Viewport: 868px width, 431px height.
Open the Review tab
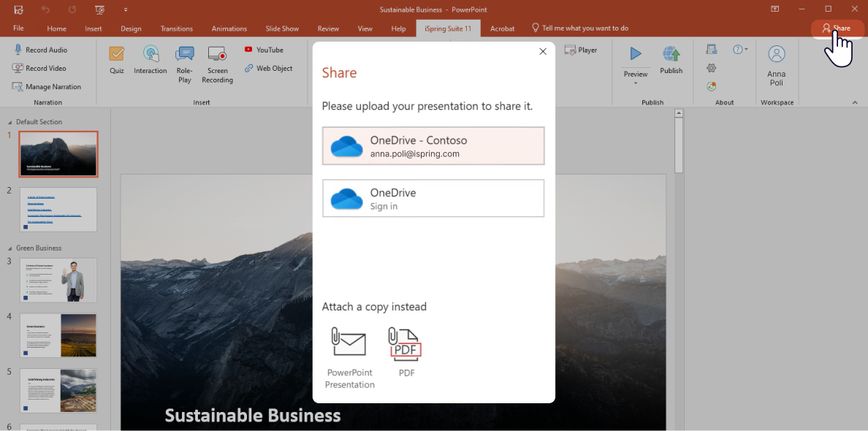(328, 28)
